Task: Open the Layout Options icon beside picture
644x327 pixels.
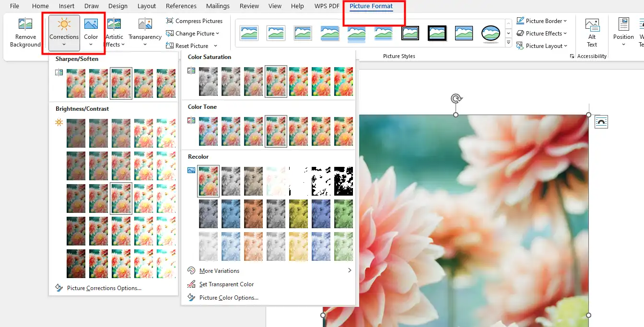Action: 601,122
